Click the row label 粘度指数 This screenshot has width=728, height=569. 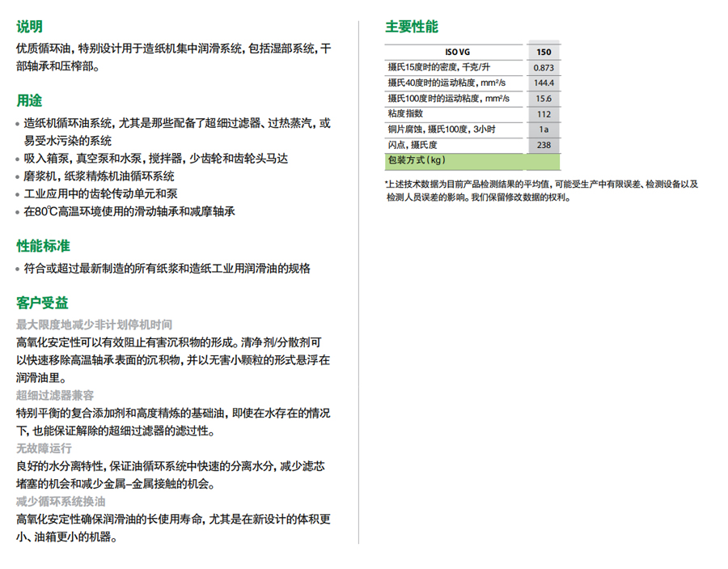(x=405, y=113)
